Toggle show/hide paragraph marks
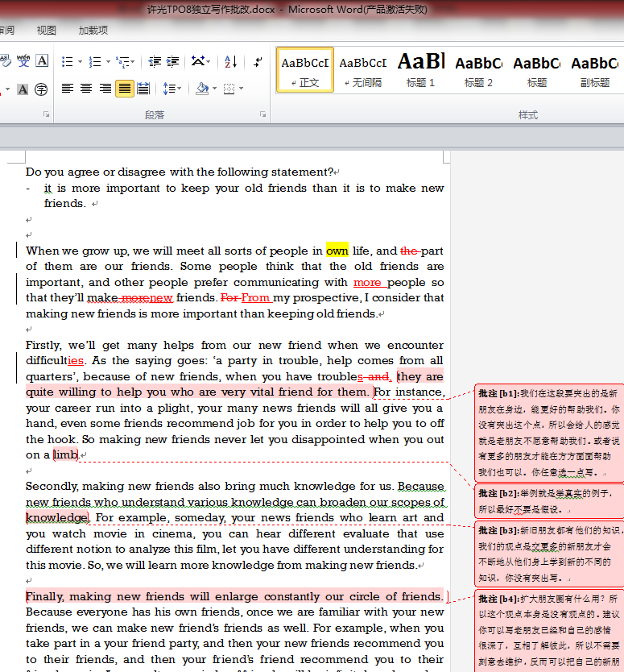Image resolution: width=624 pixels, height=672 pixels. 258,62
